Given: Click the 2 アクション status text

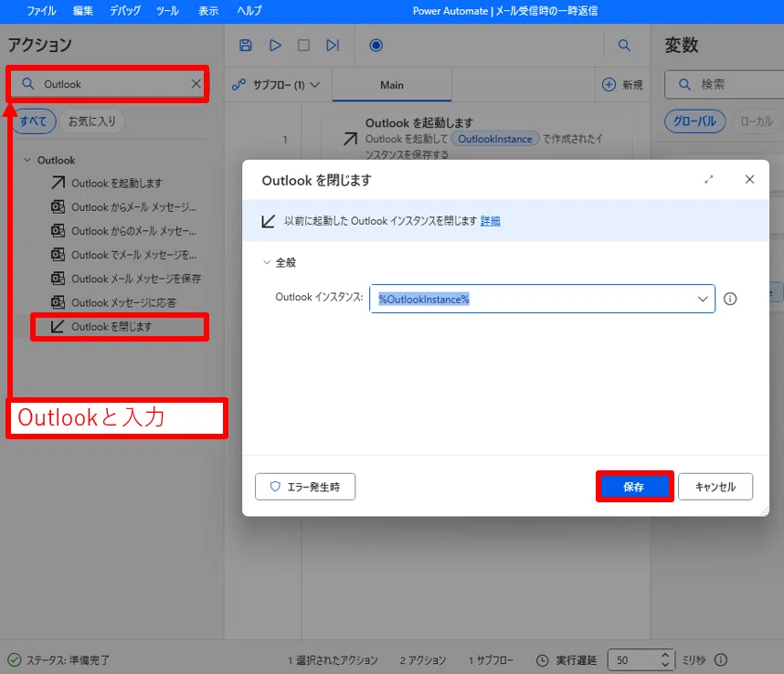Looking at the screenshot, I should coord(422,660).
